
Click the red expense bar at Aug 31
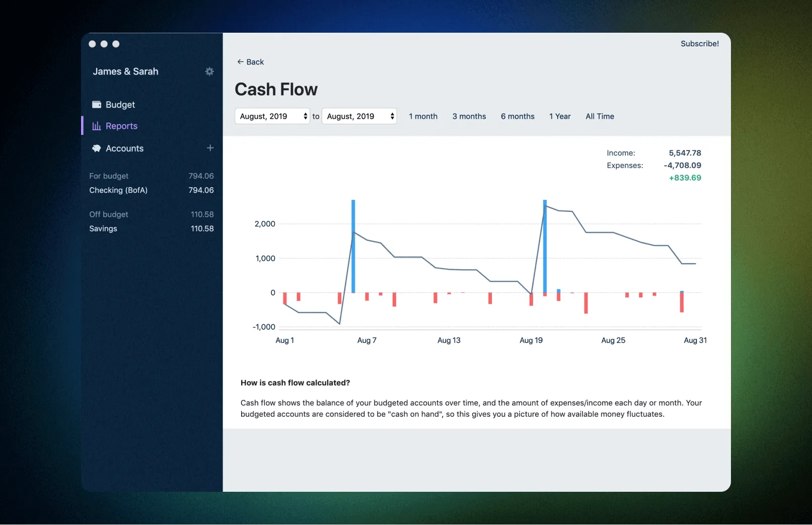click(x=682, y=303)
